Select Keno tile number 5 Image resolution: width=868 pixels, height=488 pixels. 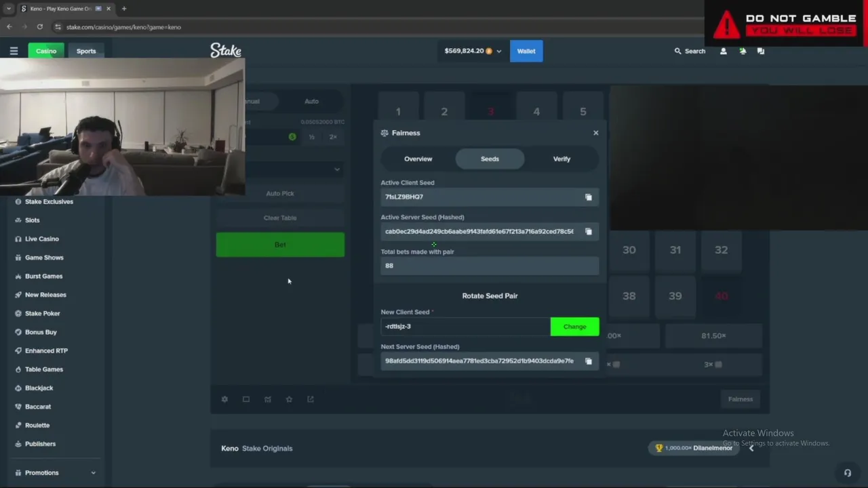pyautogui.click(x=583, y=112)
